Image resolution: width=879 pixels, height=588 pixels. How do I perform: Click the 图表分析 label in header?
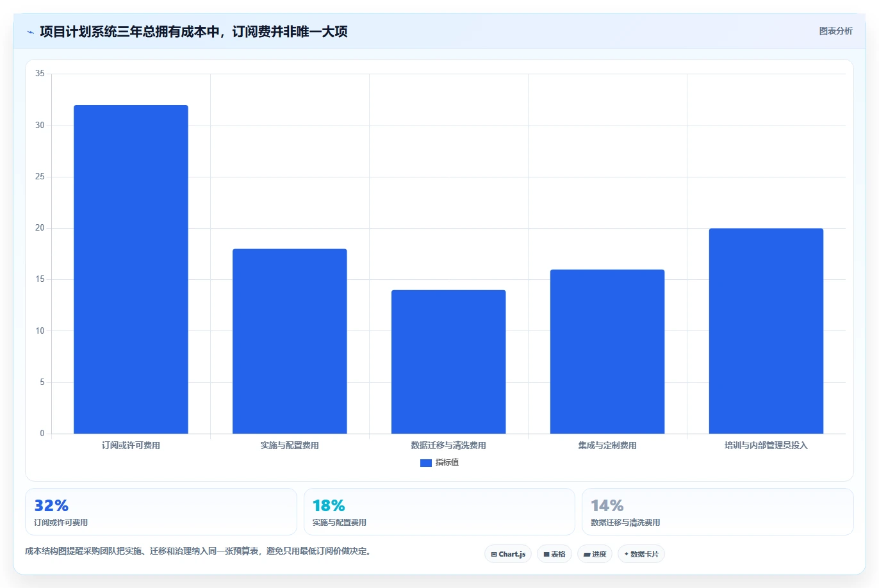point(835,31)
